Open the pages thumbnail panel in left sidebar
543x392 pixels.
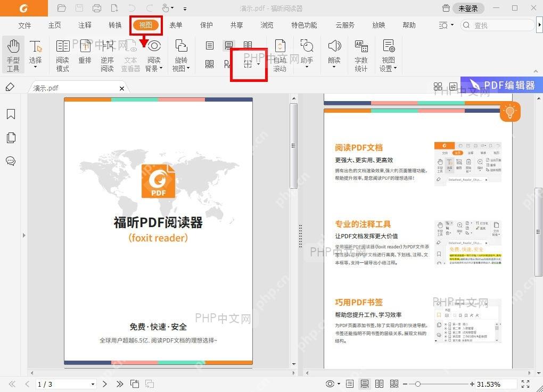[x=11, y=138]
